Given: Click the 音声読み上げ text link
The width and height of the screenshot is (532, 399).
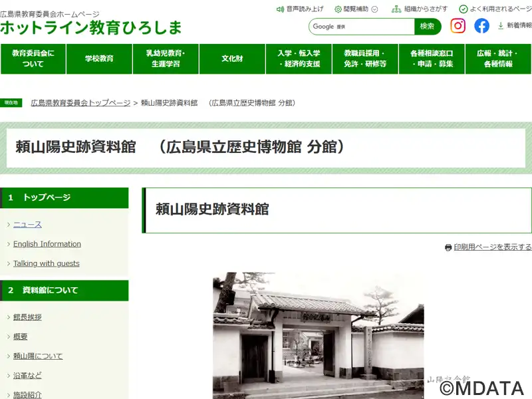Looking at the screenshot, I should pyautogui.click(x=305, y=9).
